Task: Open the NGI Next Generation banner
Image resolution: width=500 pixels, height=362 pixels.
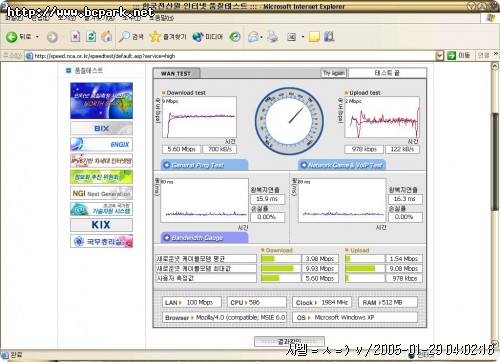Action: [x=101, y=193]
